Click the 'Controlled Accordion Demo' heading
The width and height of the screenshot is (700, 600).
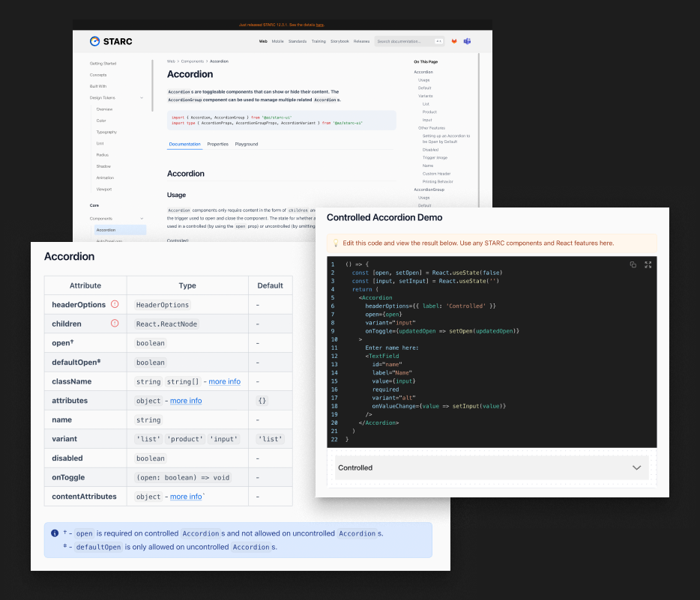tap(384, 218)
